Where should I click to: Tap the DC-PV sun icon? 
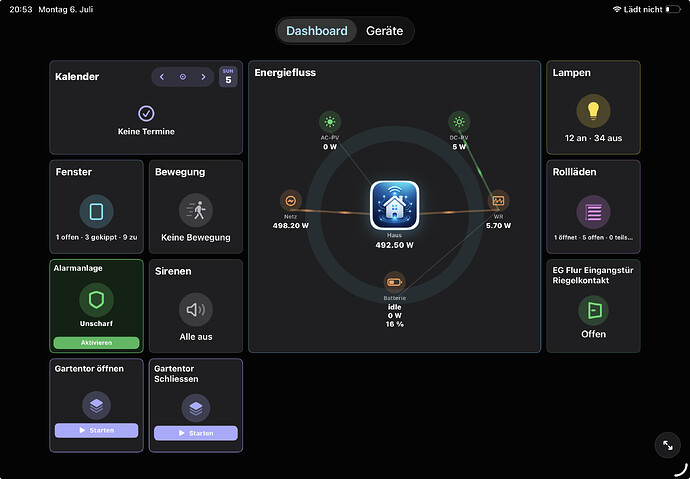point(459,122)
